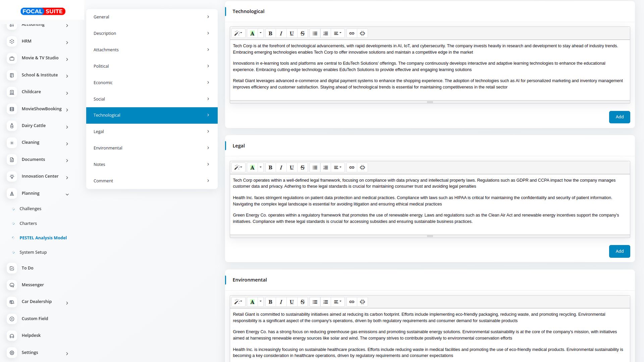Click unordered list icon in Technological editor
The width and height of the screenshot is (644, 362).
315,34
